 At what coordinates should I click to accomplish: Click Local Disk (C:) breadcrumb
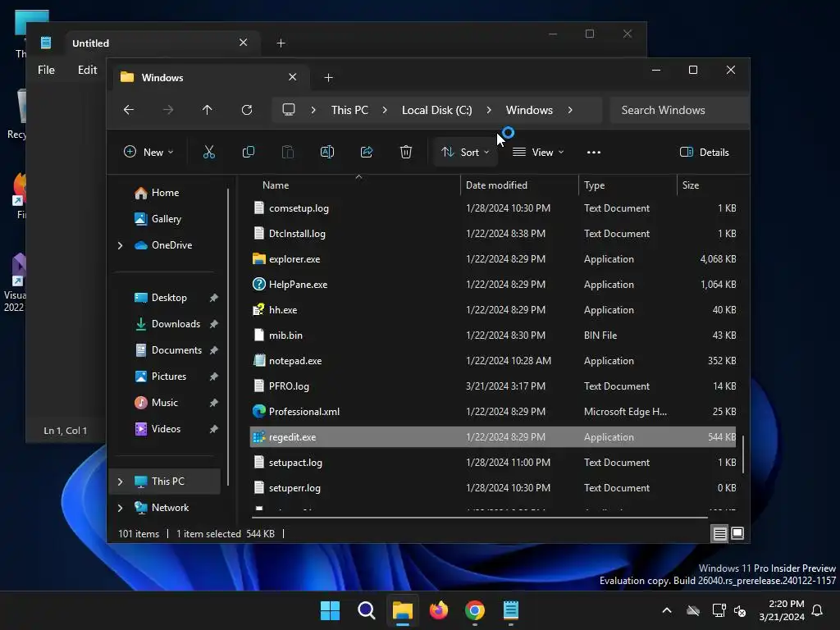click(x=436, y=110)
